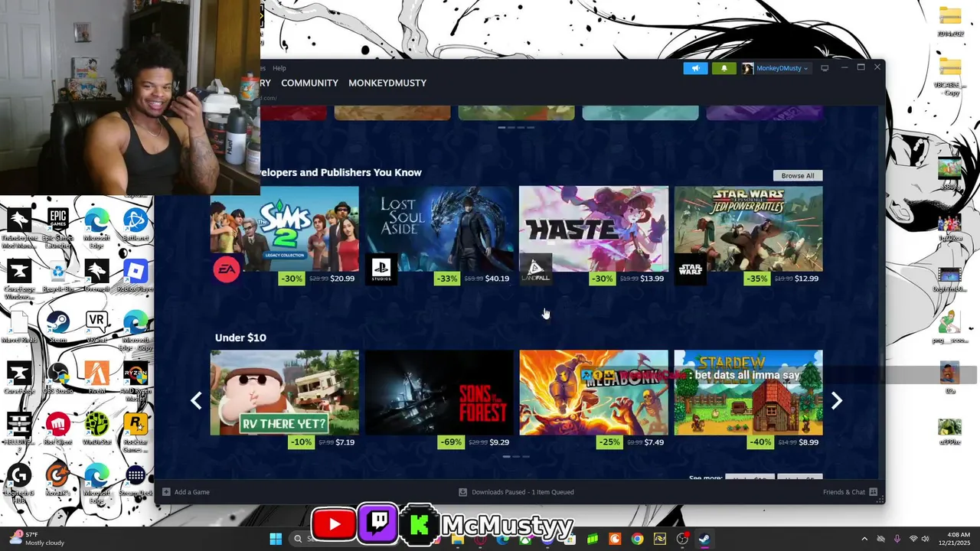Open Downloads Paused status in Steam footer
The image size is (980, 551).
pos(517,492)
